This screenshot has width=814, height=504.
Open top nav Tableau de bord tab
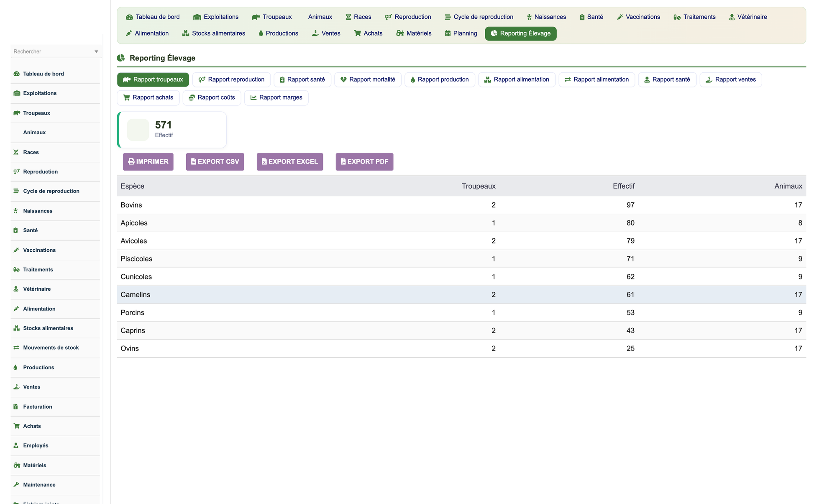pos(153,17)
